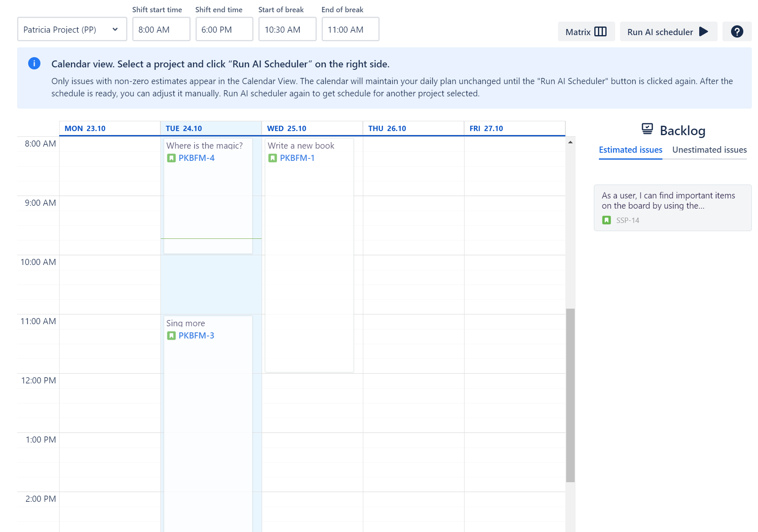Click the calendar vertical scrollbar thumb
Viewport: 758px width, 532px height.
click(570, 395)
